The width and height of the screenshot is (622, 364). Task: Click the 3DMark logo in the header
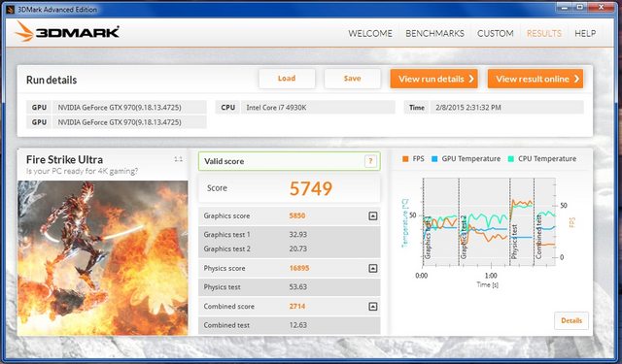click(67, 31)
